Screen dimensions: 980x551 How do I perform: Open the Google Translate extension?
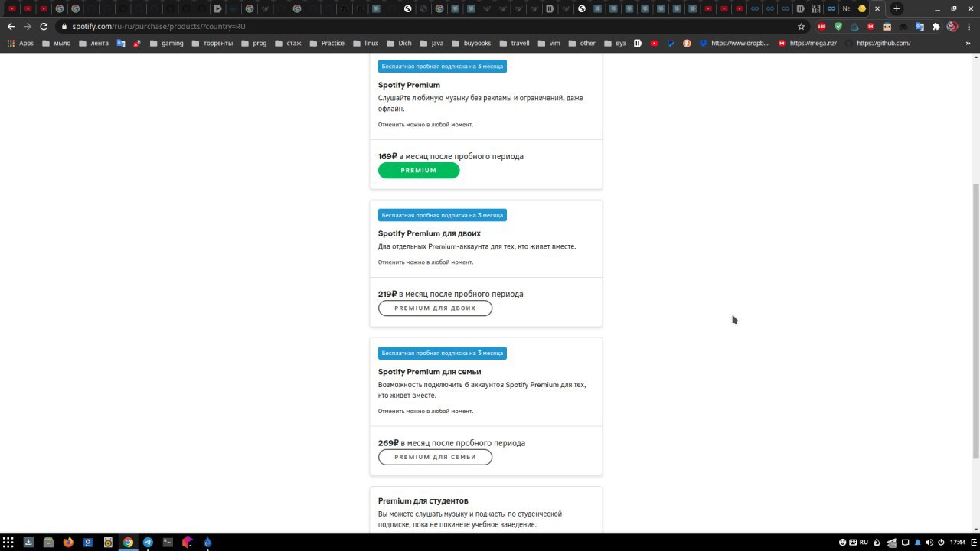920,26
